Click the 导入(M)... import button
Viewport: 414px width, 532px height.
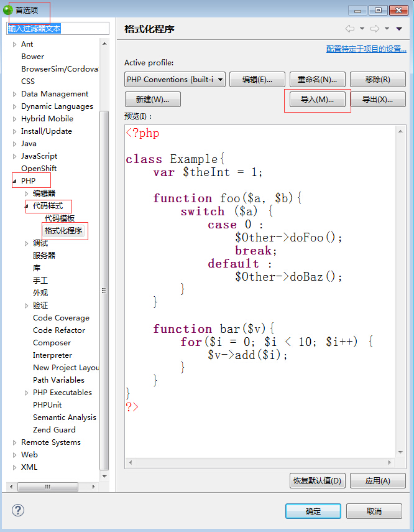317,100
